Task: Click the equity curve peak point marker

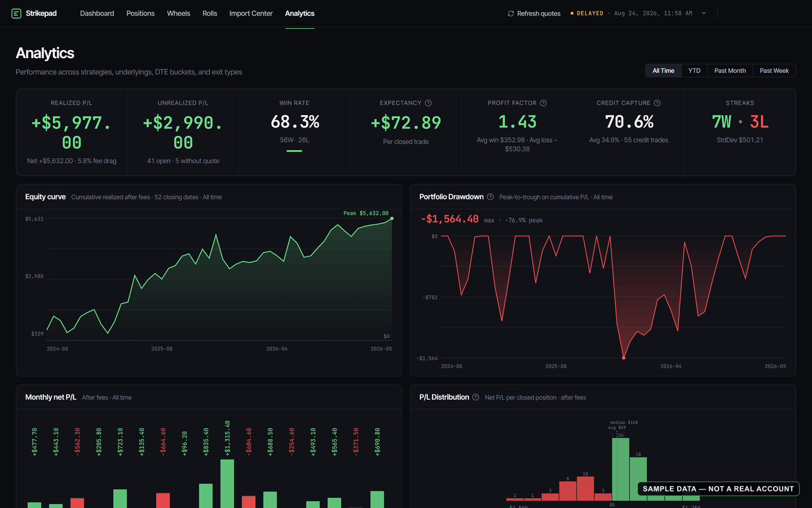Action: pos(392,218)
